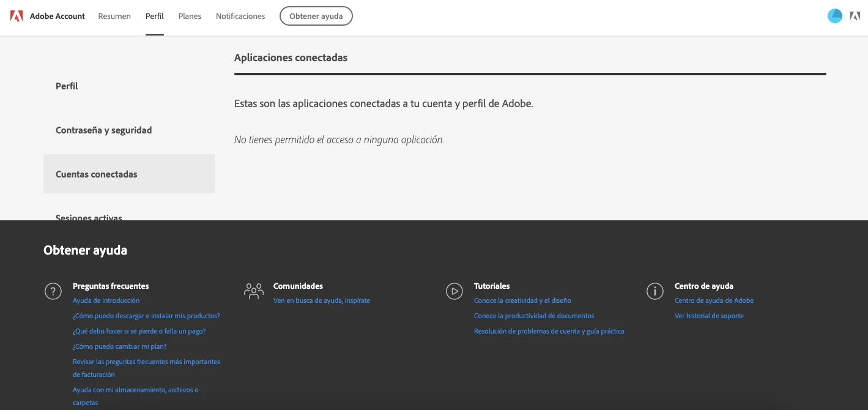Click the Comunidades heading
The image size is (868, 410).
[298, 286]
